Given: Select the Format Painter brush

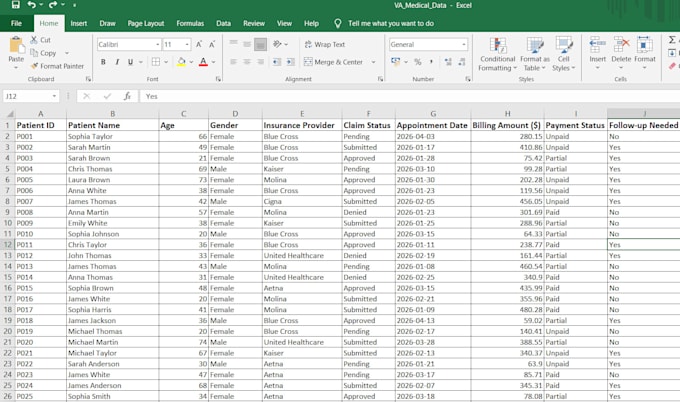Looking at the screenshot, I should point(34,66).
